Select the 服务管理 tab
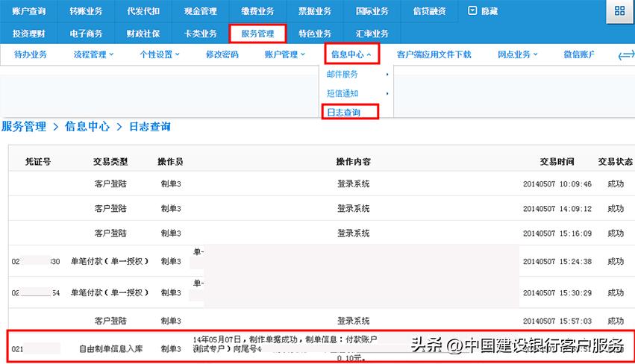 [257, 34]
